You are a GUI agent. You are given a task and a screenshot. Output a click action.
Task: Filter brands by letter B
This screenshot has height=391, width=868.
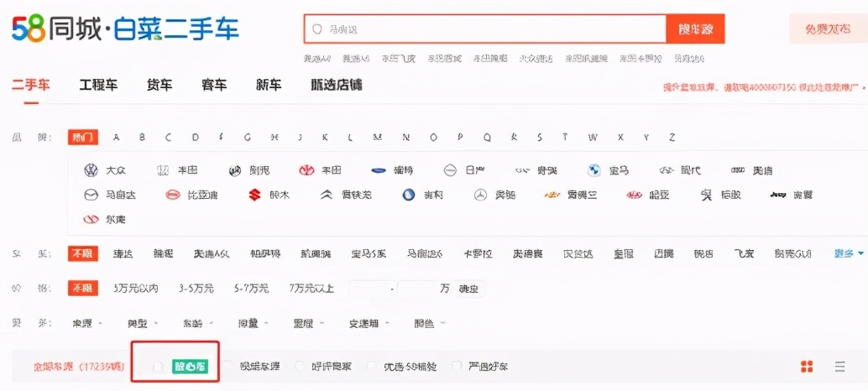(x=142, y=137)
